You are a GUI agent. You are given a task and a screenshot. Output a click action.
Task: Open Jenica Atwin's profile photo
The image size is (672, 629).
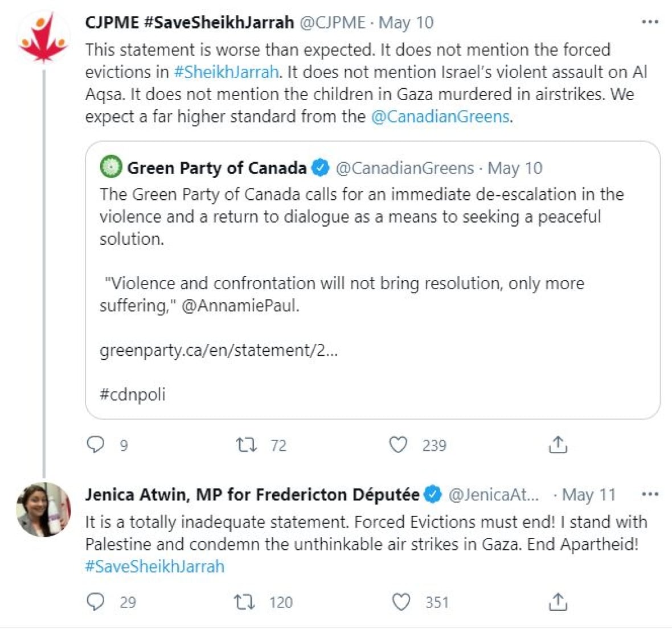click(x=44, y=509)
